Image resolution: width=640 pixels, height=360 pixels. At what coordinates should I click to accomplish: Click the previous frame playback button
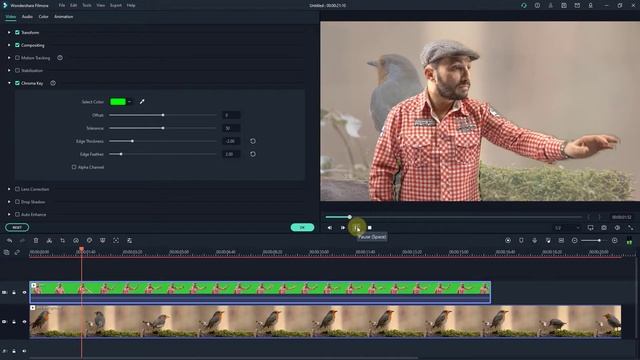click(x=330, y=228)
